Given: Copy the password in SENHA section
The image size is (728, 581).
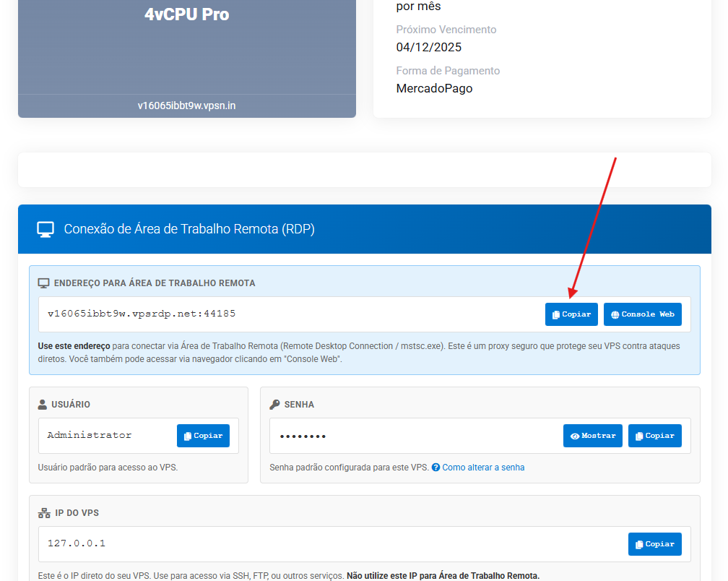Looking at the screenshot, I should [x=654, y=436].
